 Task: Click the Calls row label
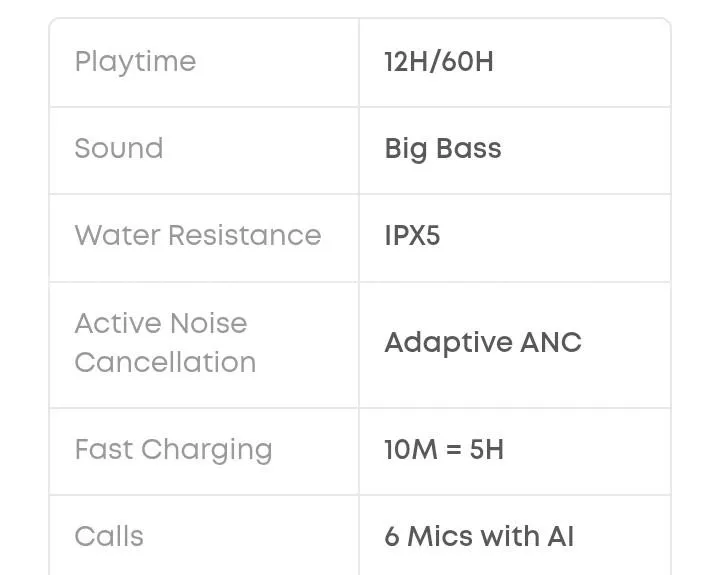109,536
